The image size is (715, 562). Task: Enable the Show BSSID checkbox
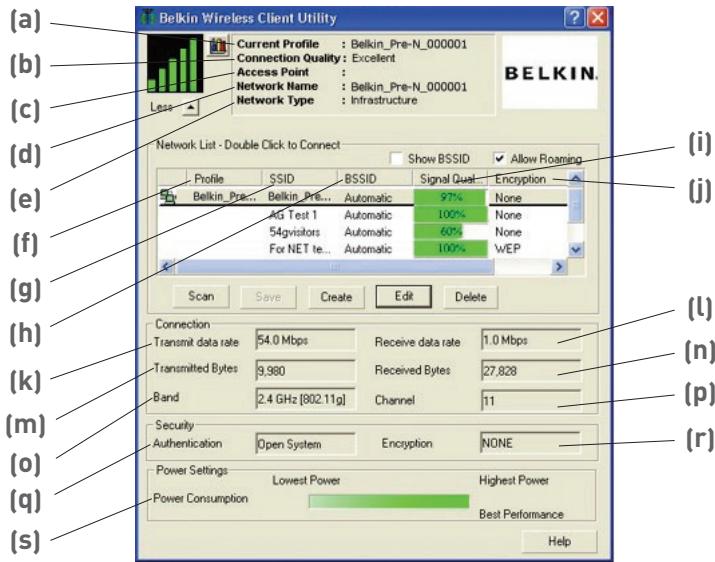point(396,159)
